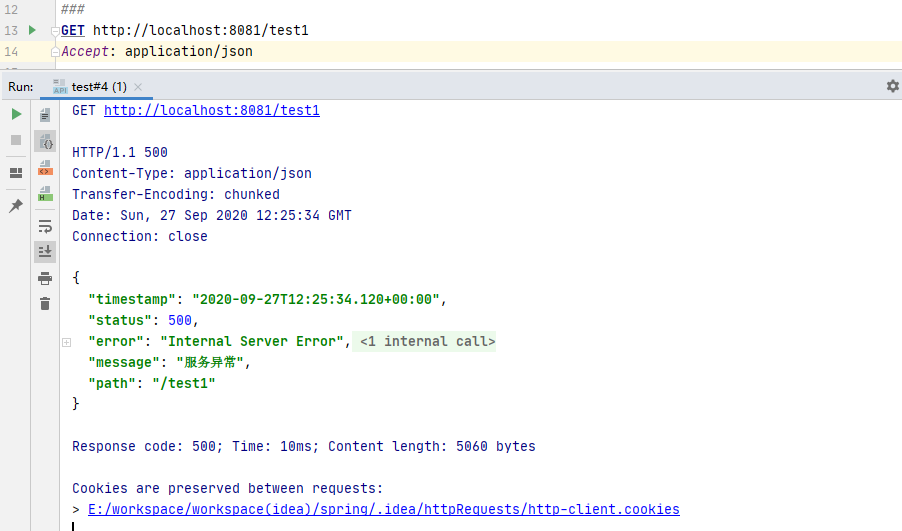
Task: Switch response view to JSON format
Action: [x=45, y=141]
